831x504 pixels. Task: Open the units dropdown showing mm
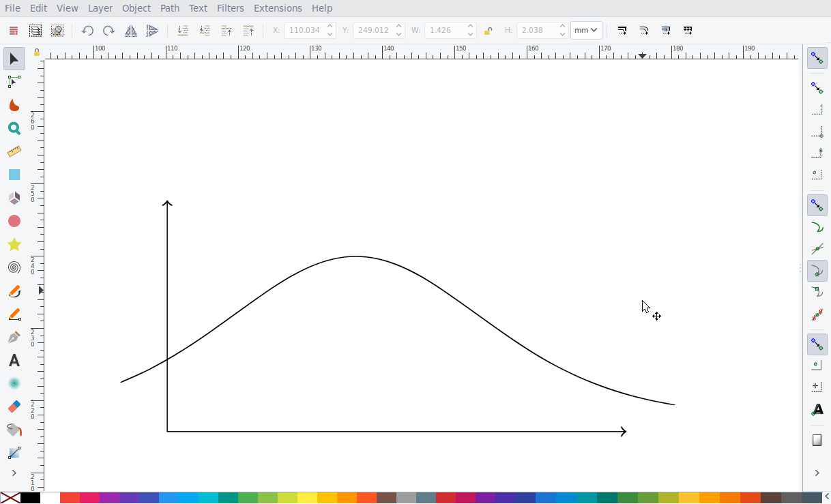click(x=585, y=30)
